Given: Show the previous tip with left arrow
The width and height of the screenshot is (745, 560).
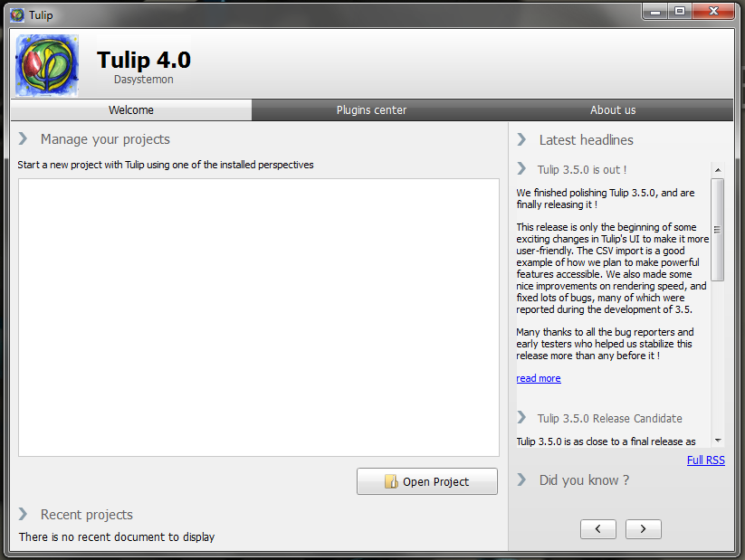Looking at the screenshot, I should click(598, 528).
